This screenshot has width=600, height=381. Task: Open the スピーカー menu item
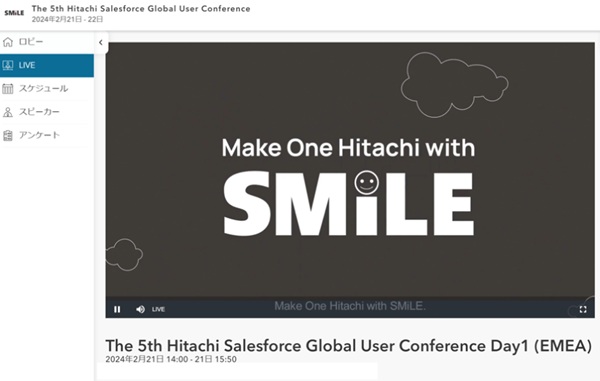coord(47,112)
